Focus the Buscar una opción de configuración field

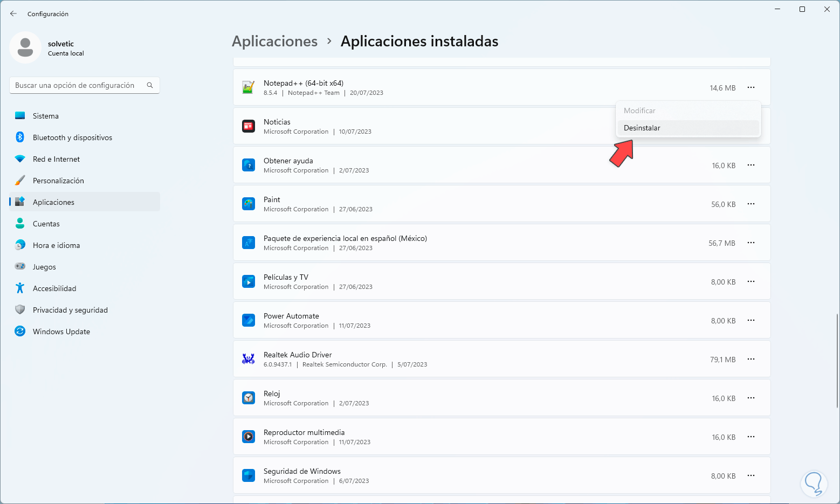pos(78,85)
